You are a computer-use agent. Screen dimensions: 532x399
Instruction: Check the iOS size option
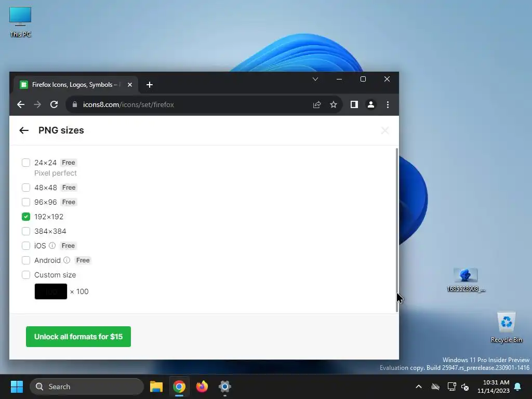pyautogui.click(x=26, y=246)
